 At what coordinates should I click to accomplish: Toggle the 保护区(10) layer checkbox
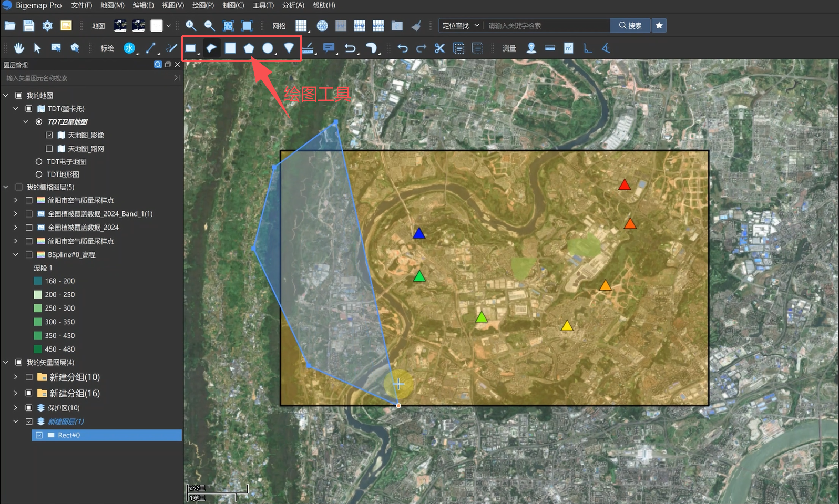[29, 407]
